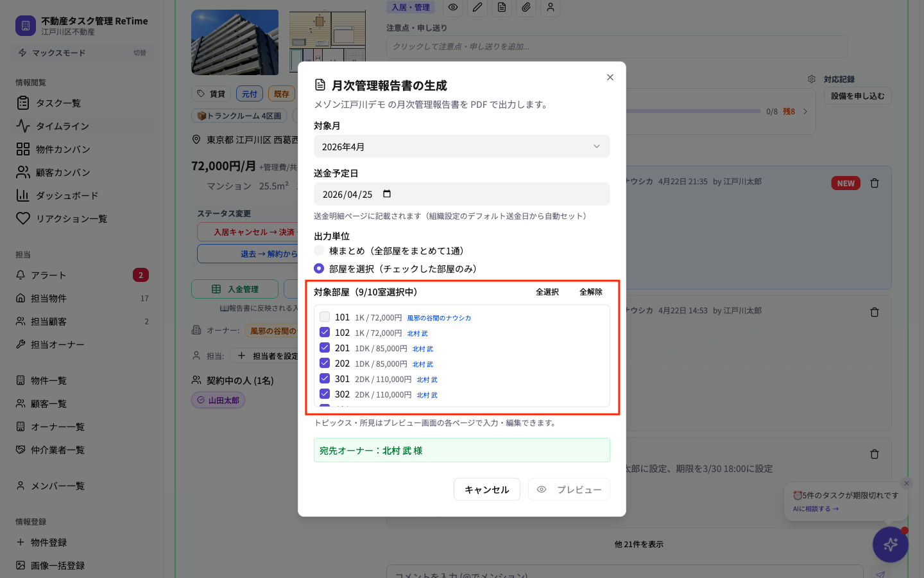This screenshot has width=924, height=578.
Task: Click 全解除 to deselect all rooms
Action: (x=591, y=292)
